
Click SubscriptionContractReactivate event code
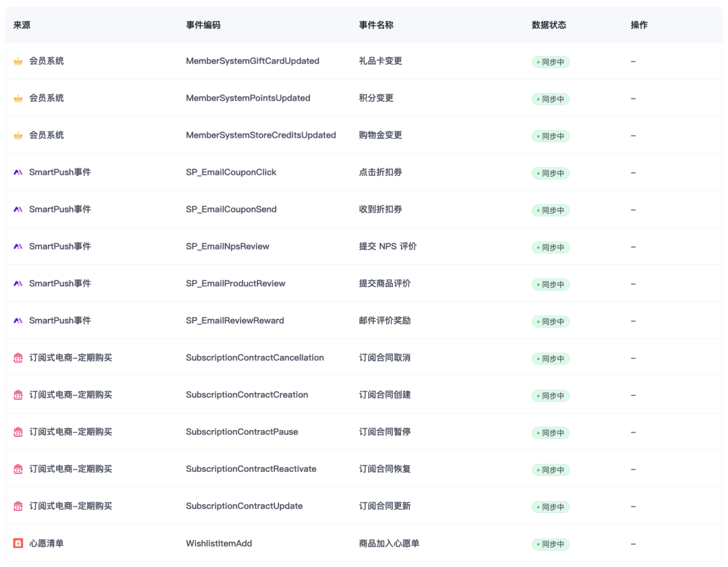[x=251, y=469]
